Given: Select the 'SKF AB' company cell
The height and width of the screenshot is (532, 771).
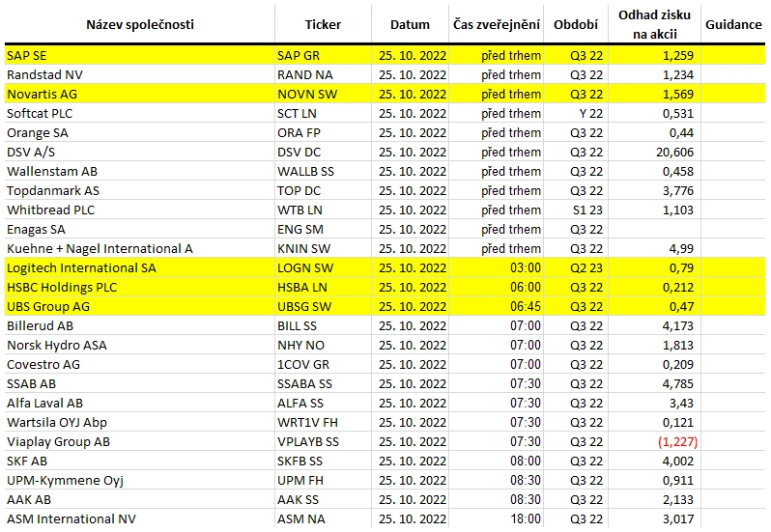Looking at the screenshot, I should click(x=140, y=462).
